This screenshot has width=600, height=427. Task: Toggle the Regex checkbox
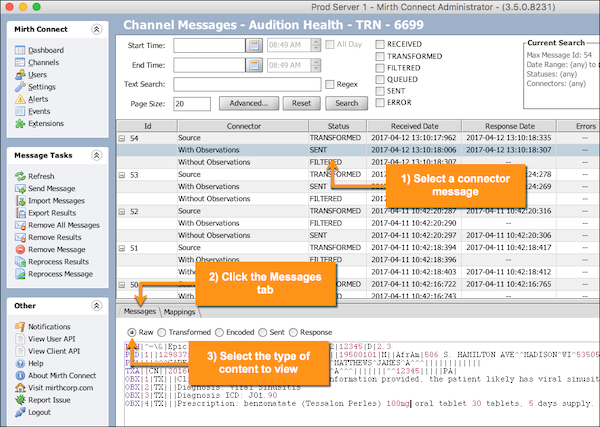(330, 84)
